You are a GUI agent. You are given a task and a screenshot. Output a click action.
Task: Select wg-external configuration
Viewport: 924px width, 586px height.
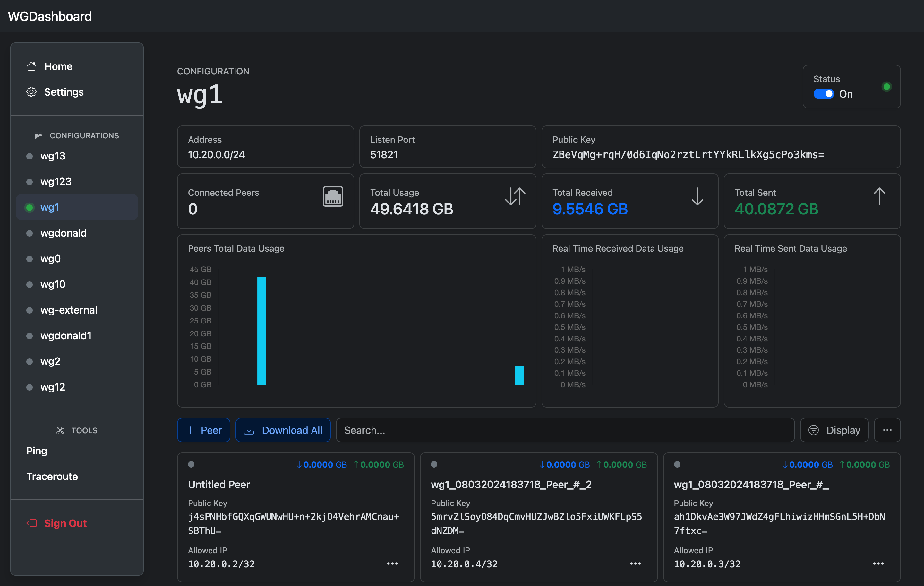77,310
